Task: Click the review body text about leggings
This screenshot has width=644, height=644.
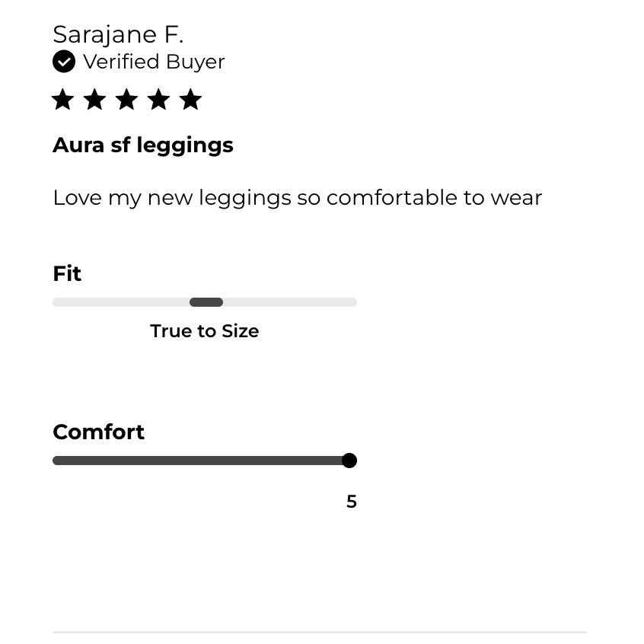Action: (298, 198)
